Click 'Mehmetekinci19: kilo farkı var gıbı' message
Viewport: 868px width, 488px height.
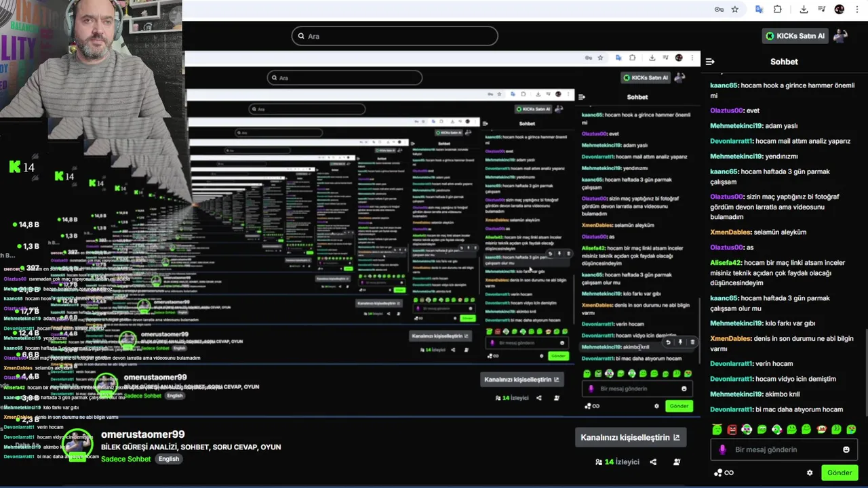pos(763,323)
